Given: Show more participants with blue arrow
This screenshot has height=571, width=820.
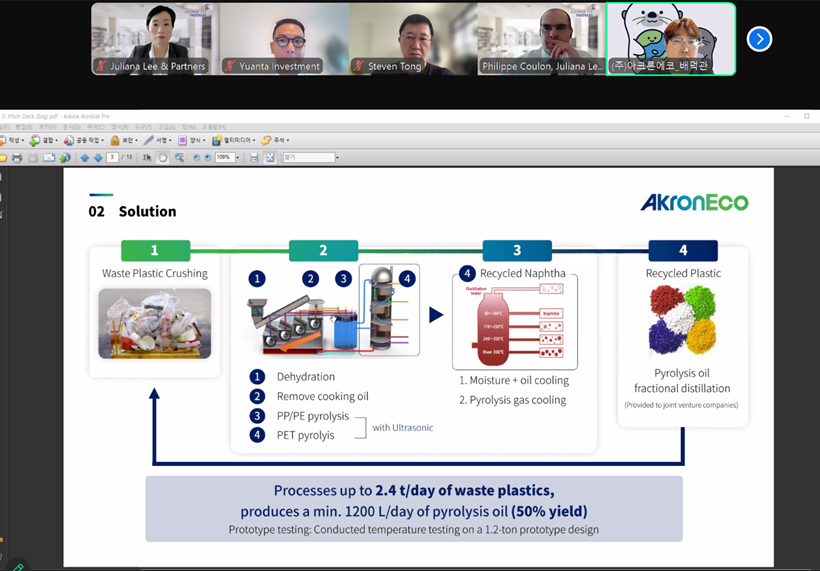Looking at the screenshot, I should 759,39.
